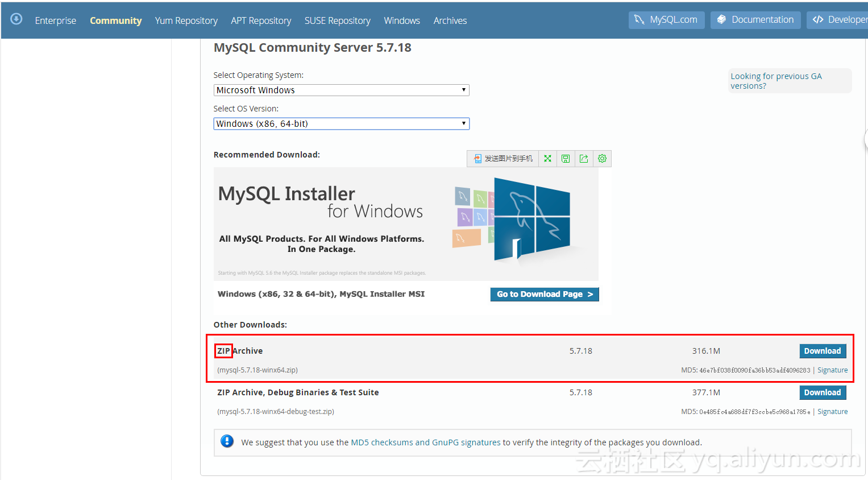Screen dimensions: 868x480
Task: Click the 5.7.18 version in ZIP Archive row
Action: click(581, 351)
